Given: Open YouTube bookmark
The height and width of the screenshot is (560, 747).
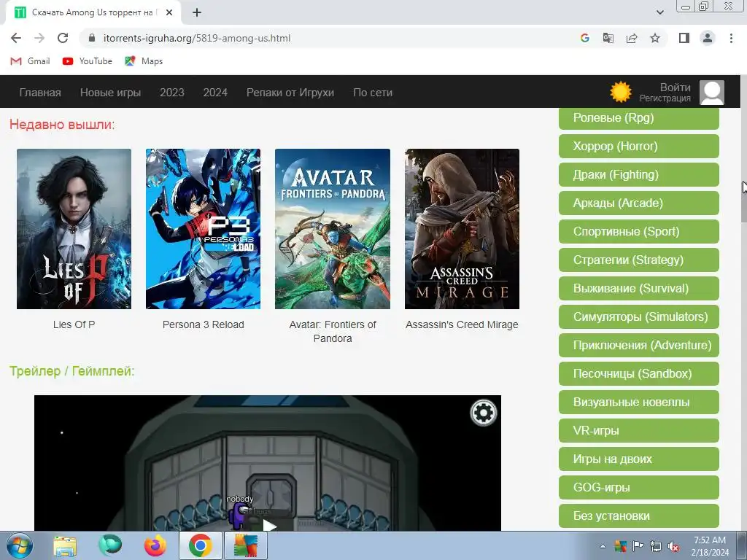Looking at the screenshot, I should tap(88, 61).
